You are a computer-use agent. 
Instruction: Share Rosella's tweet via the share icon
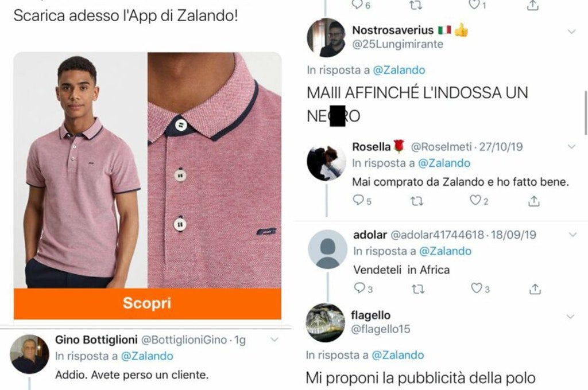[533, 201]
